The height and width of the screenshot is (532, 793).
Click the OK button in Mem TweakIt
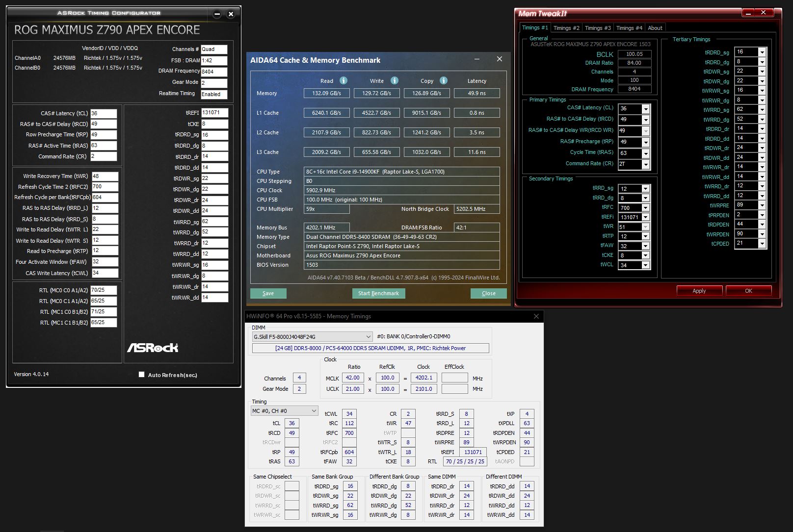tap(748, 291)
